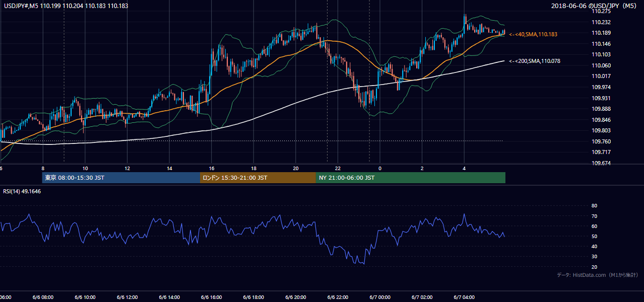This screenshot has height=302, width=644.
Task: Click the RSI scale value 20
Action: click(x=594, y=267)
